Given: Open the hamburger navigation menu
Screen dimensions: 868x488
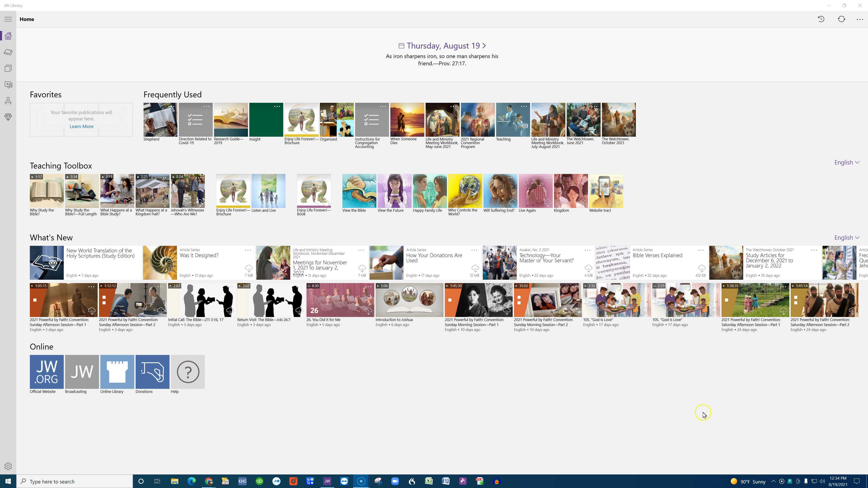Looking at the screenshot, I should (8, 19).
